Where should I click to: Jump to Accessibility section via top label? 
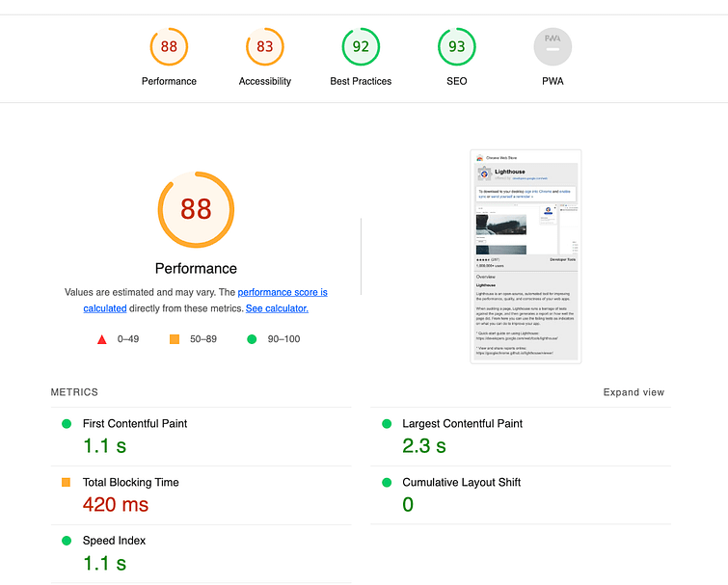(264, 82)
